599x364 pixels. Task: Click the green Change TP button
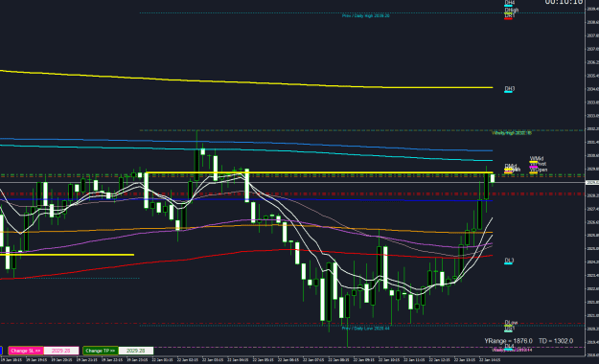(x=101, y=351)
